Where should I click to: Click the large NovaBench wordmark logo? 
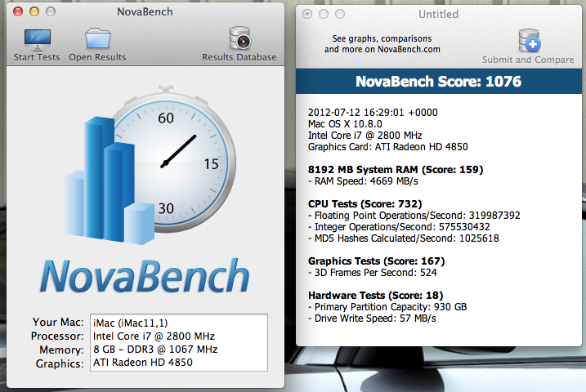[145, 276]
